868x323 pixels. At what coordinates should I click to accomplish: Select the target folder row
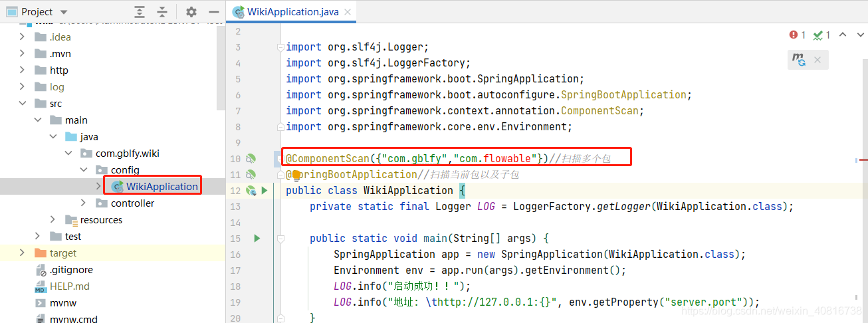[112, 253]
